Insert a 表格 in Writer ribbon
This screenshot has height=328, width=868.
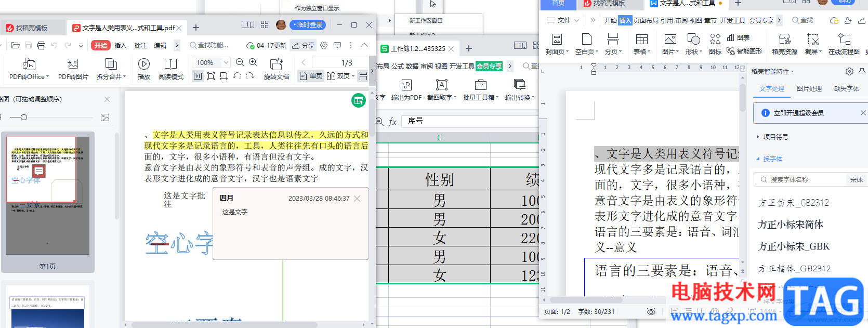coord(642,44)
